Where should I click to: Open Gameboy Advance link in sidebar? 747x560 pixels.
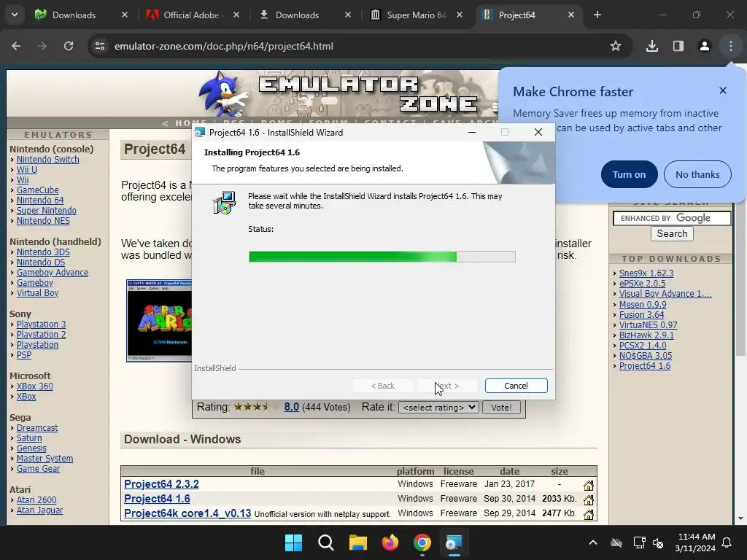coord(53,273)
